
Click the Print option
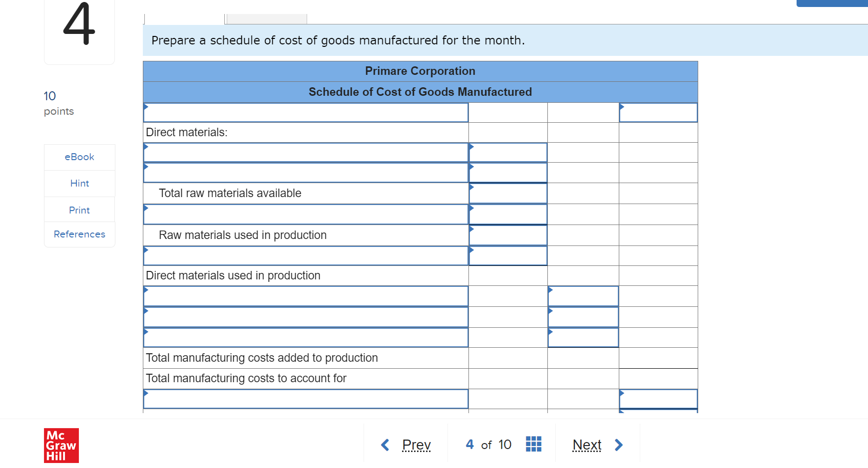79,210
